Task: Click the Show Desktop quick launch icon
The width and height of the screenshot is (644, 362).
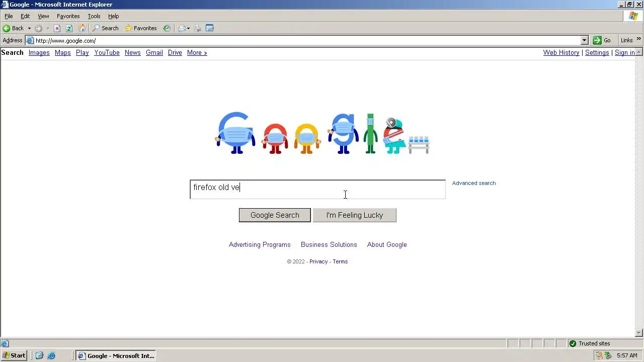Action: [40, 355]
